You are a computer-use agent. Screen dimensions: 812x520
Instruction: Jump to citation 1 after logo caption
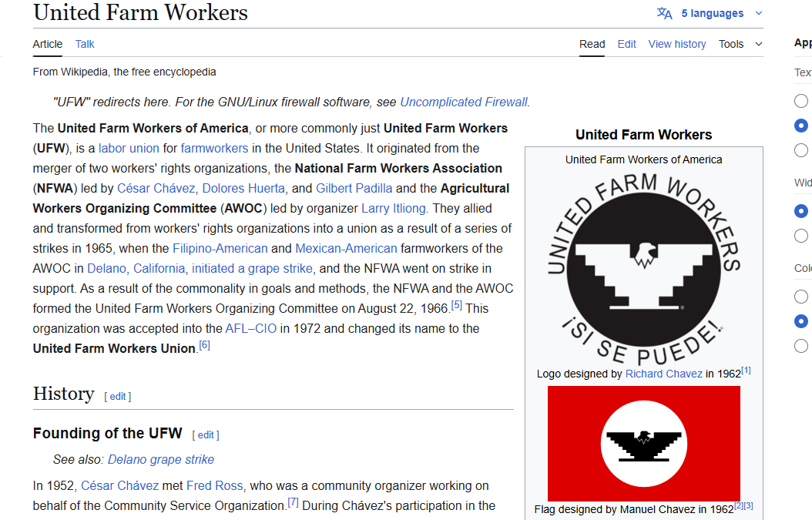746,371
